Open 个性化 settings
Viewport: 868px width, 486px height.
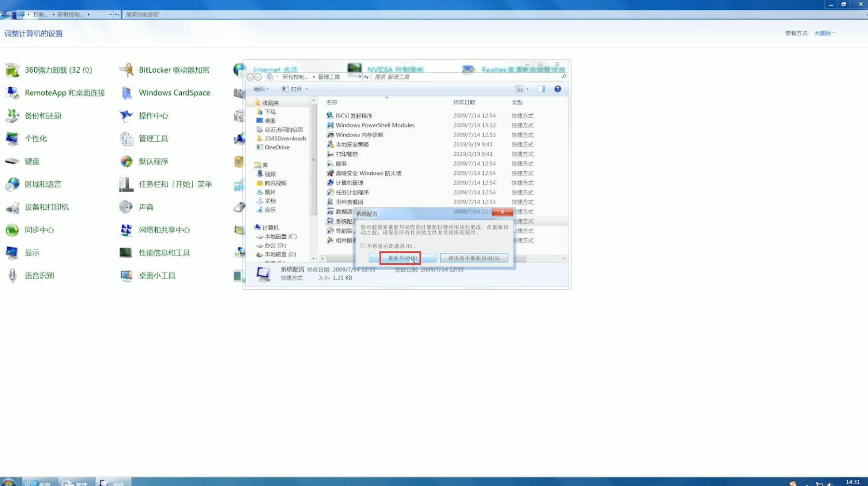tap(26, 138)
